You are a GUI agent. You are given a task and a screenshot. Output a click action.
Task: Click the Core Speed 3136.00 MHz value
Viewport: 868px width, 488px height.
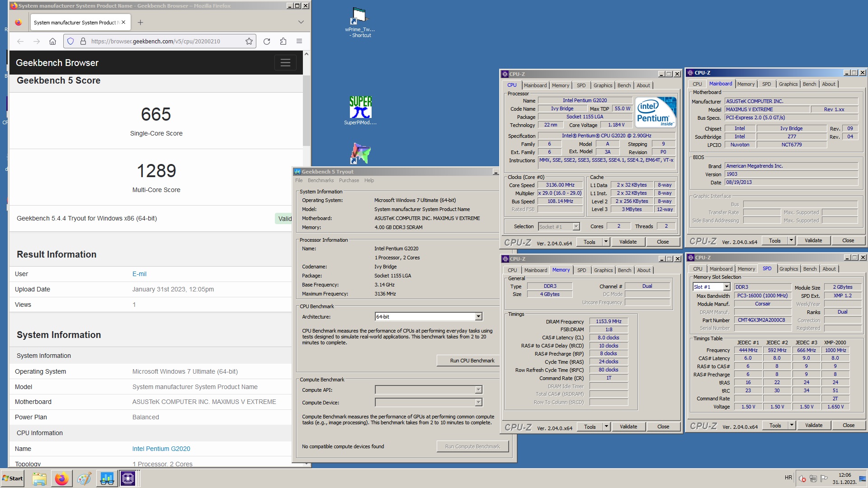(560, 185)
